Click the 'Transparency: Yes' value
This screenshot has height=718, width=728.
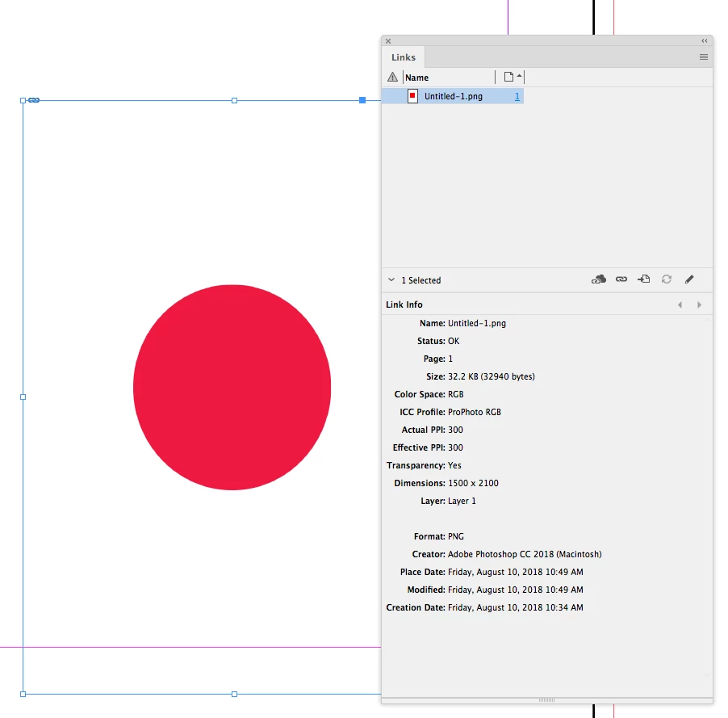454,465
